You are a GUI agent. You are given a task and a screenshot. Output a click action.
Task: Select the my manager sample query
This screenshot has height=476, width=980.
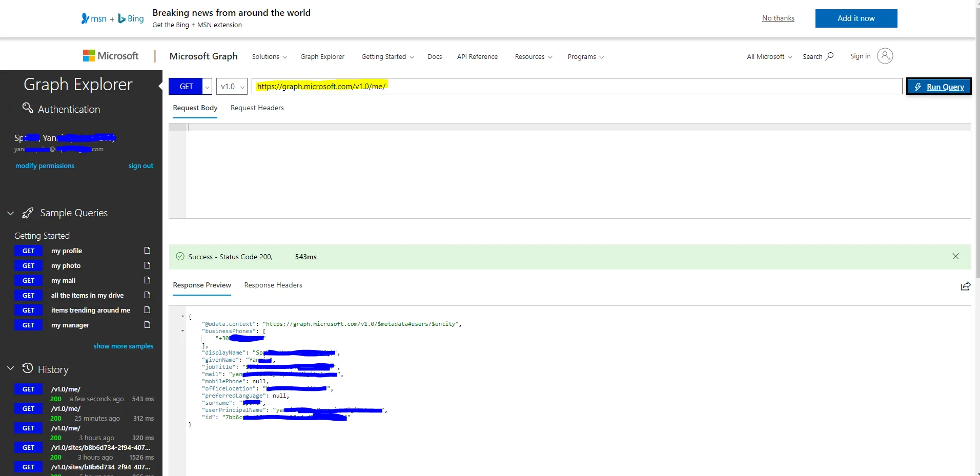70,325
